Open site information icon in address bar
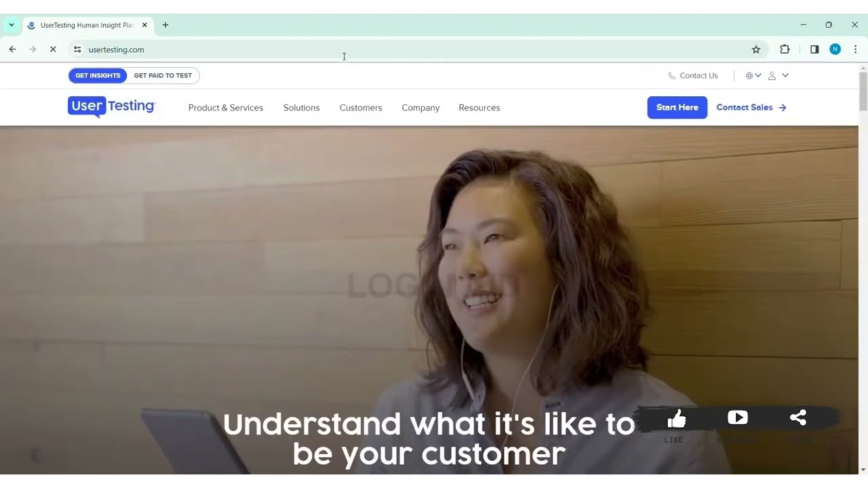 coord(77,49)
